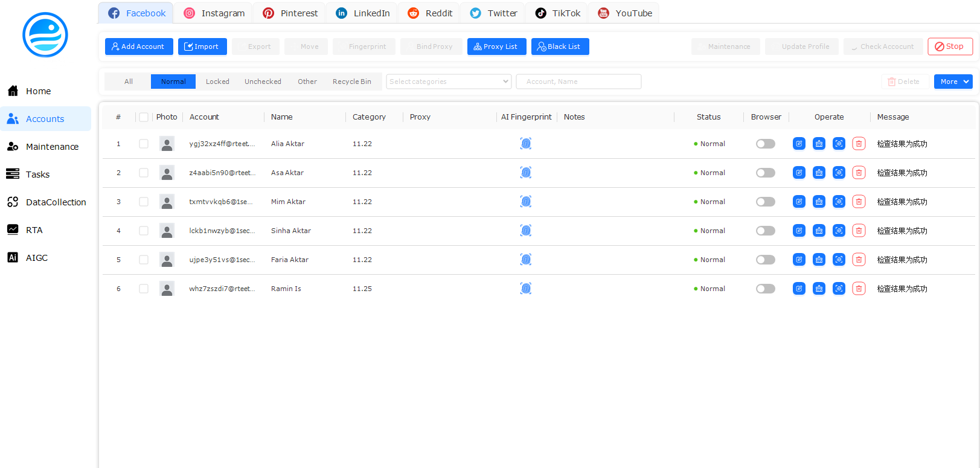Viewport: 980px width, 468px height.
Task: Filter by Other accounts
Action: pyautogui.click(x=307, y=82)
